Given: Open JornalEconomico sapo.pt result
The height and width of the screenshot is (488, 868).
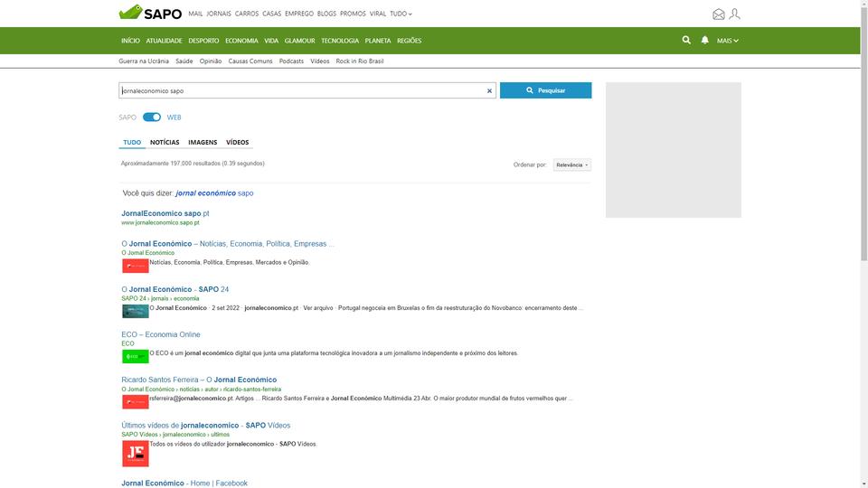Looking at the screenshot, I should pos(165,213).
